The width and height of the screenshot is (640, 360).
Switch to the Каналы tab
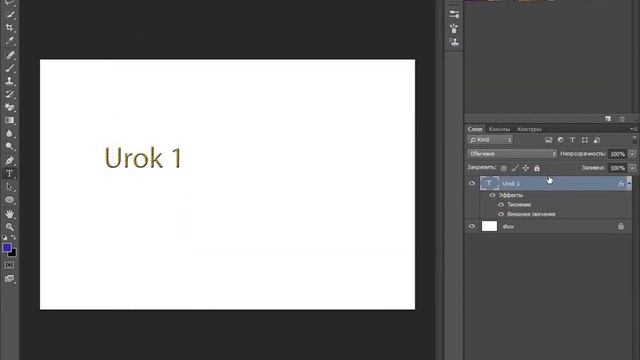point(499,129)
